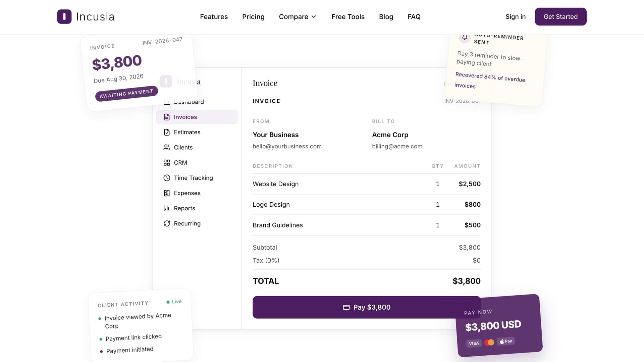Click the $2,500 amount
This screenshot has width=644, height=362.
[x=470, y=184]
